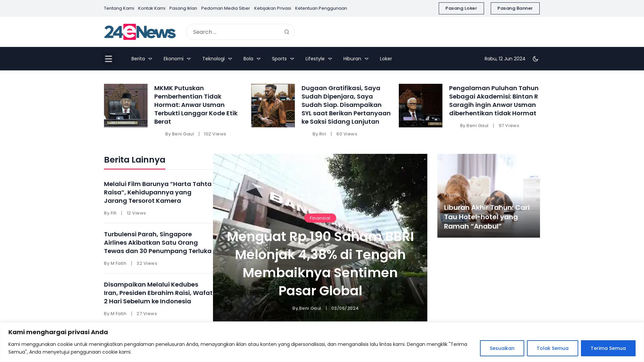Read MKMK Putuskan Pemberhentian Tidak Hormat headline
Image resolution: width=644 pixels, height=362 pixels.
(196, 105)
